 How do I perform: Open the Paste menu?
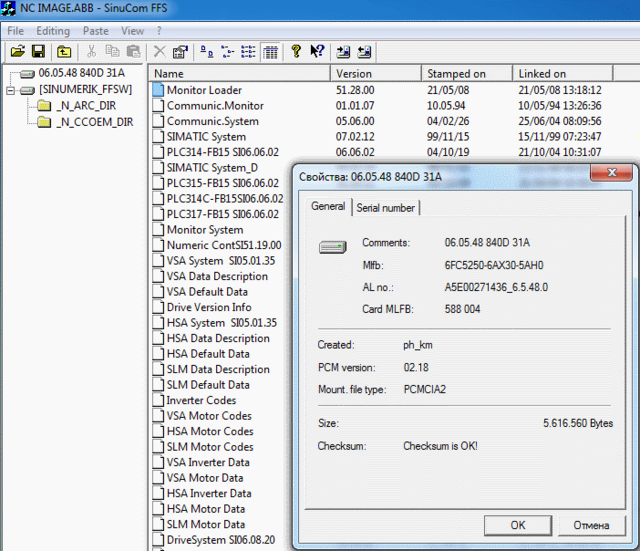(96, 31)
